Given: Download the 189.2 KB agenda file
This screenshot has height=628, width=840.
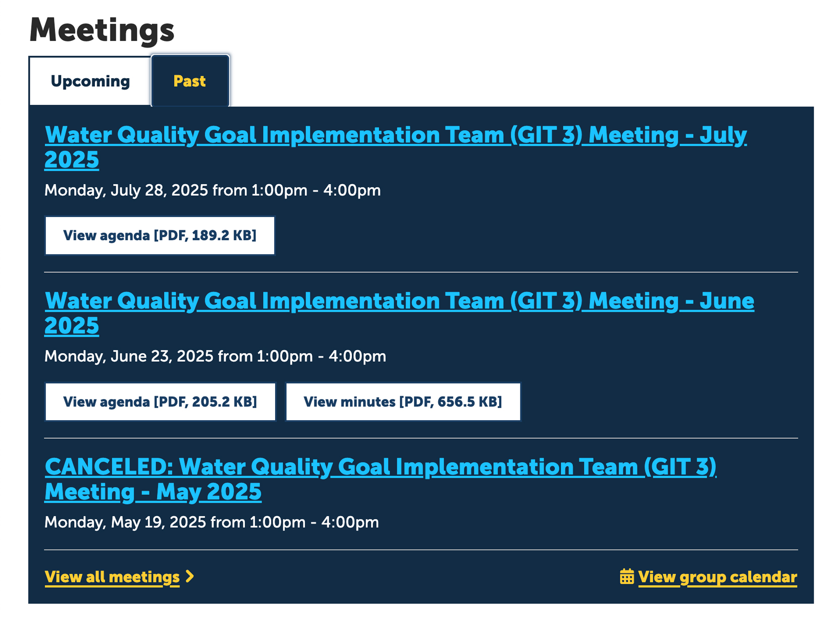Looking at the screenshot, I should click(160, 235).
